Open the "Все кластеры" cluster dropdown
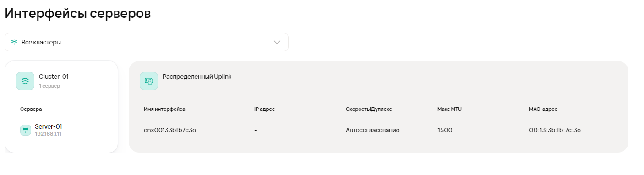The image size is (644, 175). [147, 42]
